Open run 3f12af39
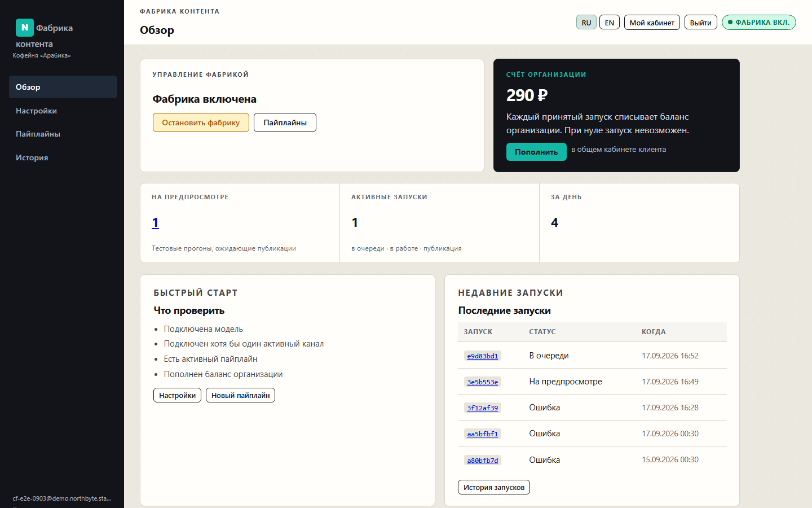The image size is (812, 508). 483,408
